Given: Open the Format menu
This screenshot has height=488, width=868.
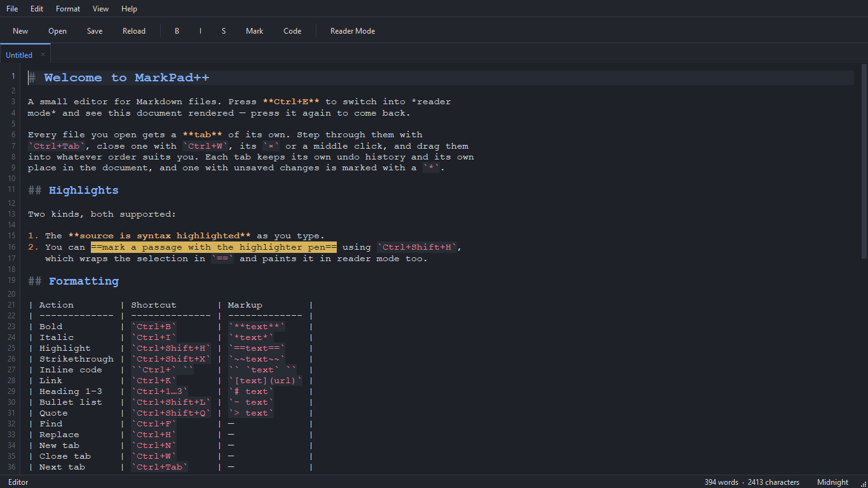Looking at the screenshot, I should [68, 9].
